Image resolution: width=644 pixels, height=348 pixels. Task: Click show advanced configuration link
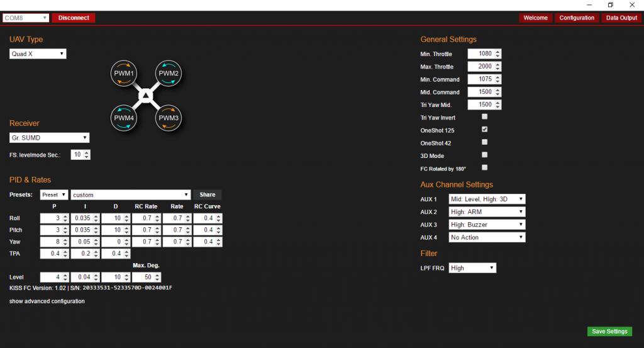pos(47,301)
